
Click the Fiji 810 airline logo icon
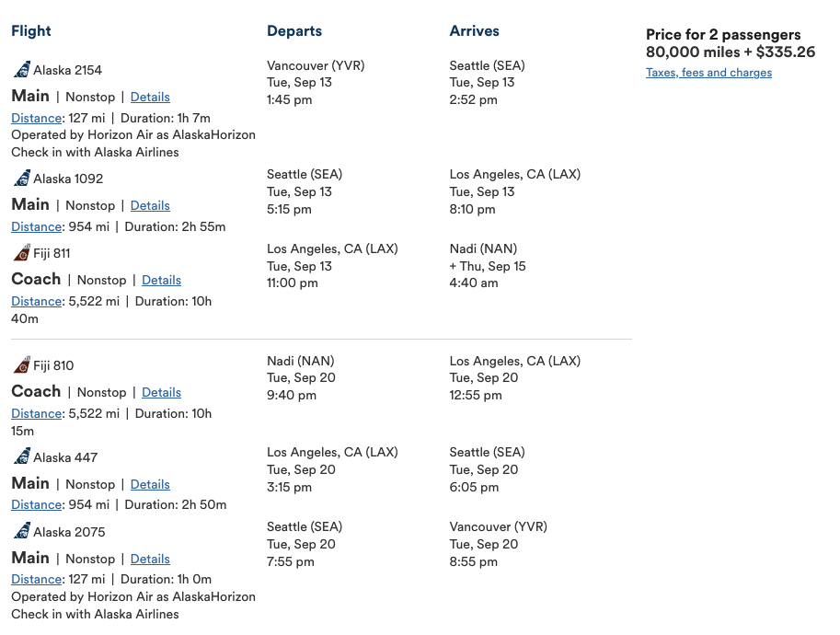[x=22, y=365]
